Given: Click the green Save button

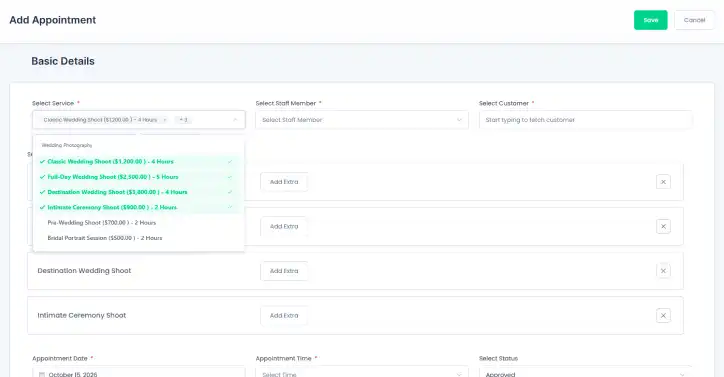Looking at the screenshot, I should pos(650,20).
